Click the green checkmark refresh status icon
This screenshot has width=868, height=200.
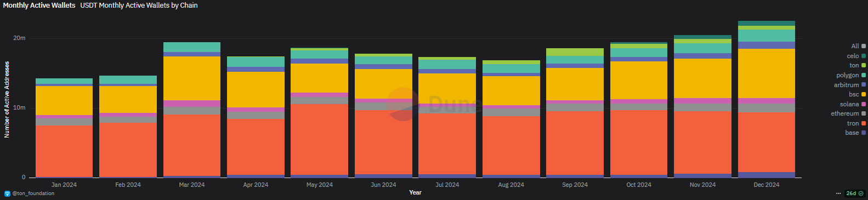click(861, 193)
